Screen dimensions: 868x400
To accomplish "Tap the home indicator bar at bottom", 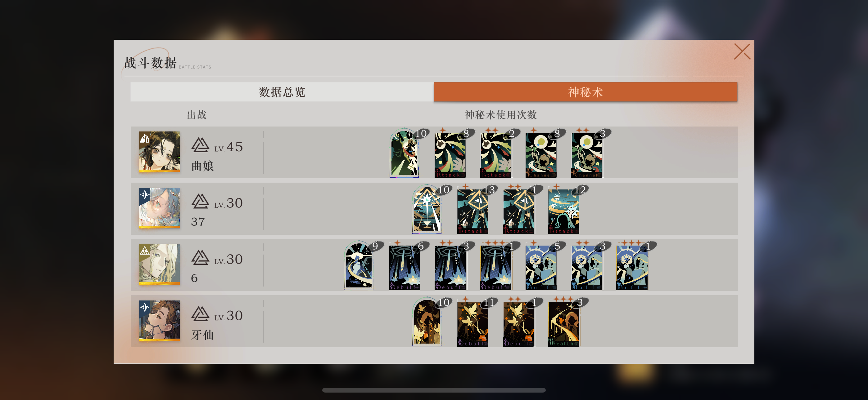I will [x=434, y=390].
